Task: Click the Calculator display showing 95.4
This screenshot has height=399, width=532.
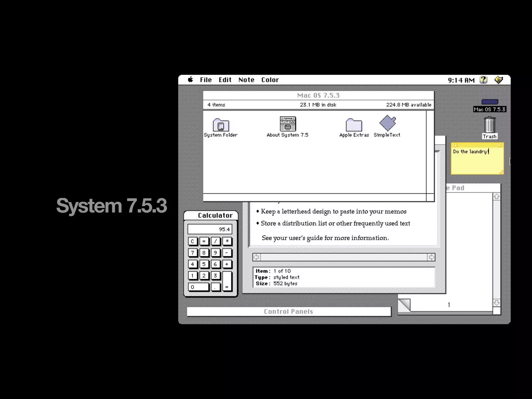Action: [210, 229]
